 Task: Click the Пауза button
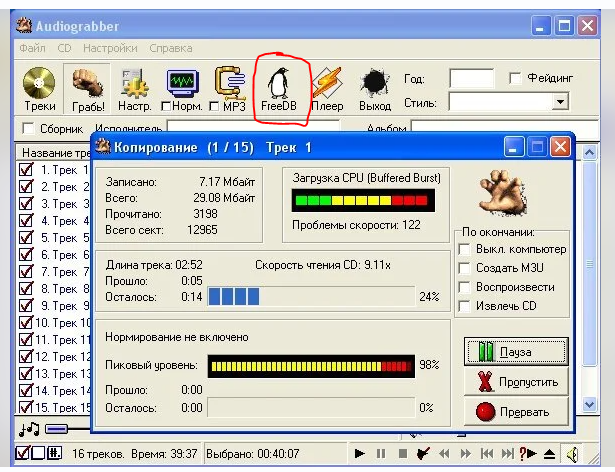[x=516, y=352]
